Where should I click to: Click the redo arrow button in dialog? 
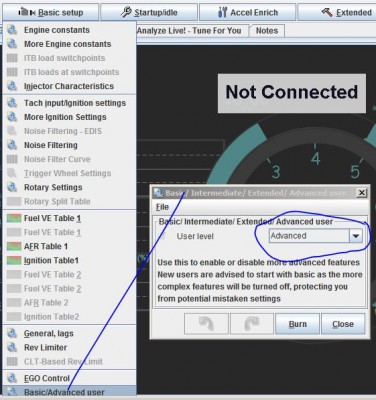252,324
